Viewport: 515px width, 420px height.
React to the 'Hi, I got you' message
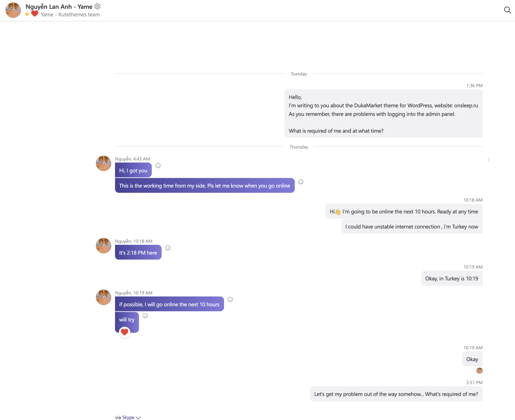tap(158, 165)
